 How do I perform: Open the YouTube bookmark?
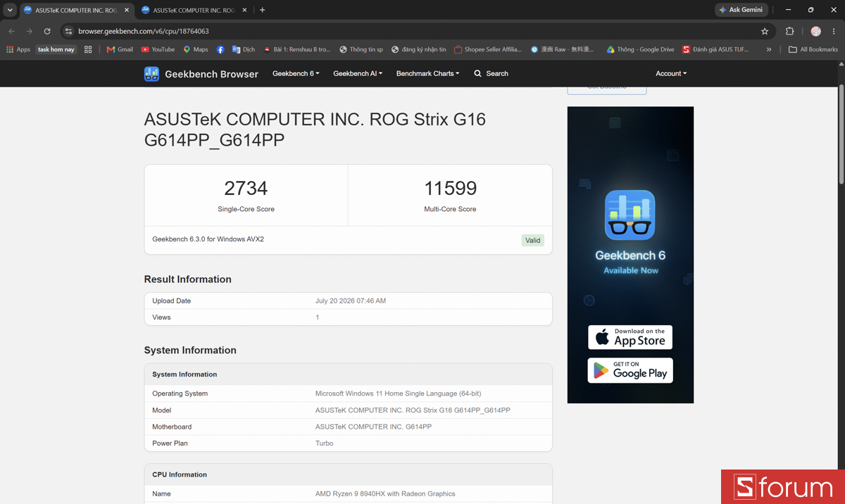coord(158,49)
